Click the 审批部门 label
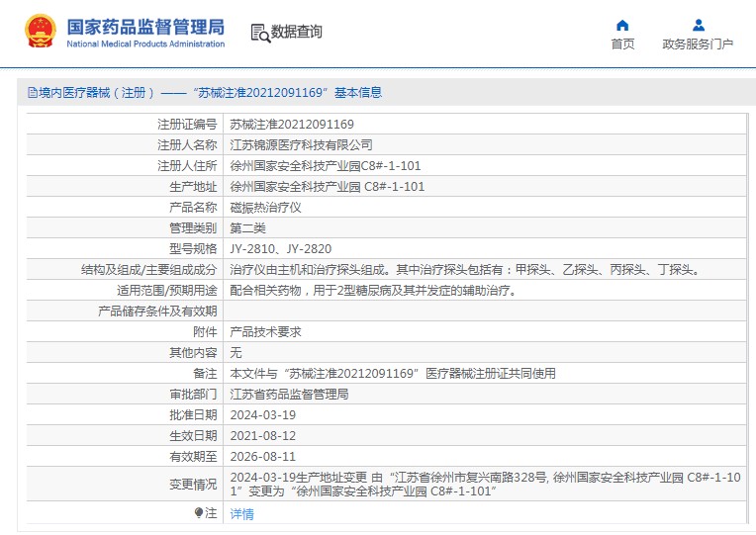Screen dimensions: 756x535 tap(193, 394)
